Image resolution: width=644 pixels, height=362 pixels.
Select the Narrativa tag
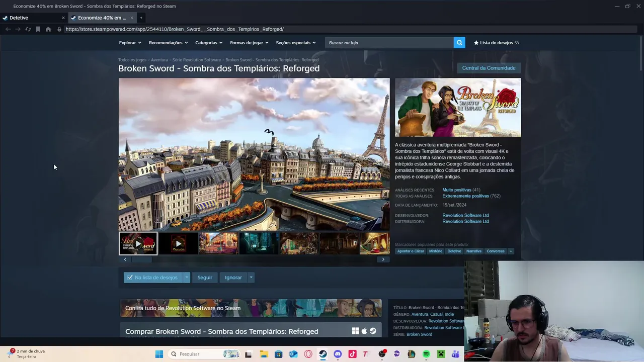474,251
